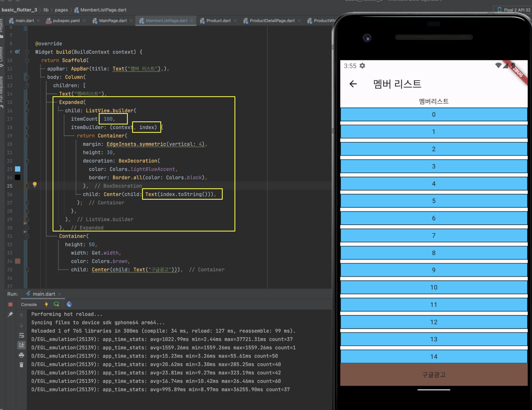Switch to the Product.dart editor tab
This screenshot has width=532, height=410.
coord(218,20)
